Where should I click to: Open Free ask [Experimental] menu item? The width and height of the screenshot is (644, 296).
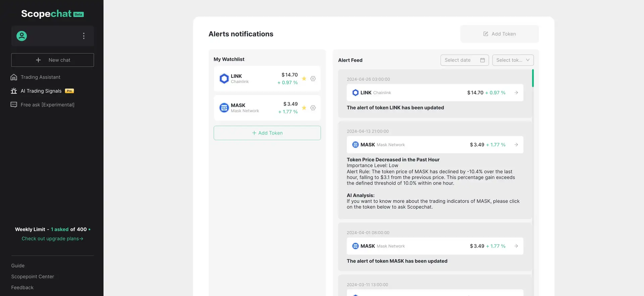[x=47, y=105]
